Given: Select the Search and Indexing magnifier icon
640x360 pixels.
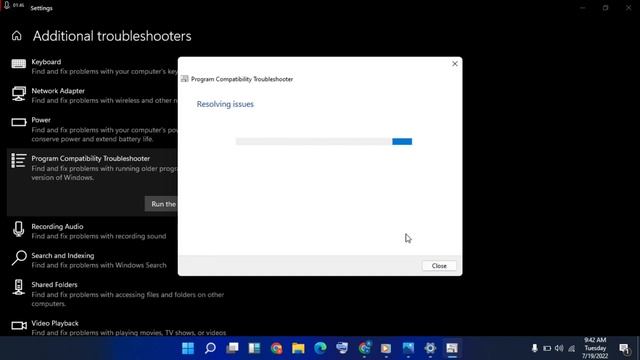Looking at the screenshot, I should (x=19, y=258).
